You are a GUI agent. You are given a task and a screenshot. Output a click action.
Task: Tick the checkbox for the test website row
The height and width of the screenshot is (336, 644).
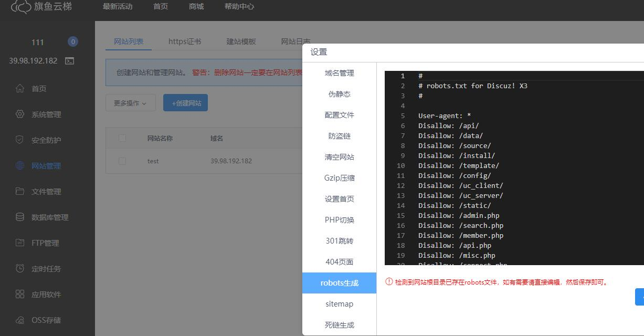pyautogui.click(x=122, y=161)
